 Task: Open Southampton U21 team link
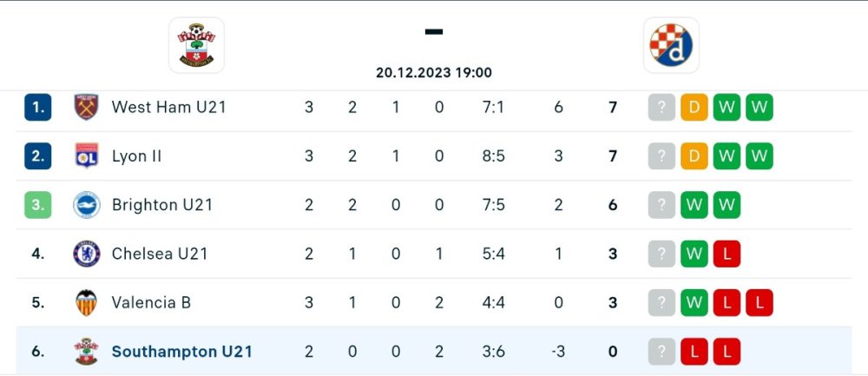tap(181, 352)
